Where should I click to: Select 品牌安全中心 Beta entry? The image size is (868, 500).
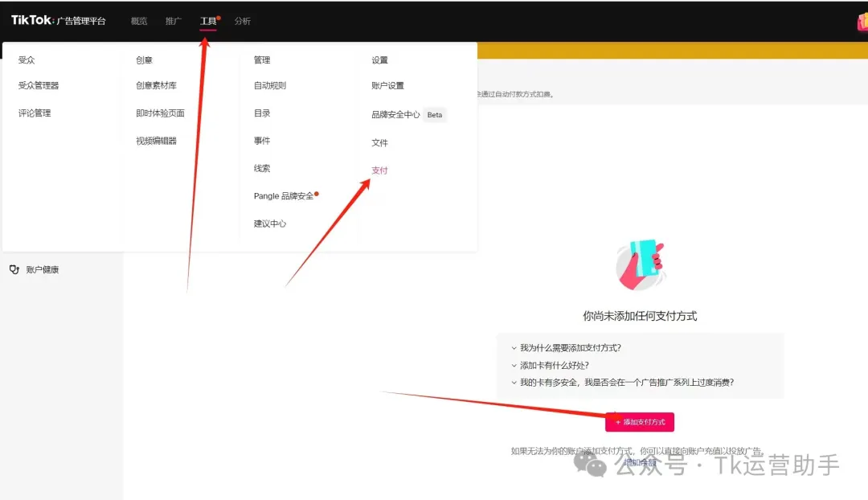click(x=396, y=115)
